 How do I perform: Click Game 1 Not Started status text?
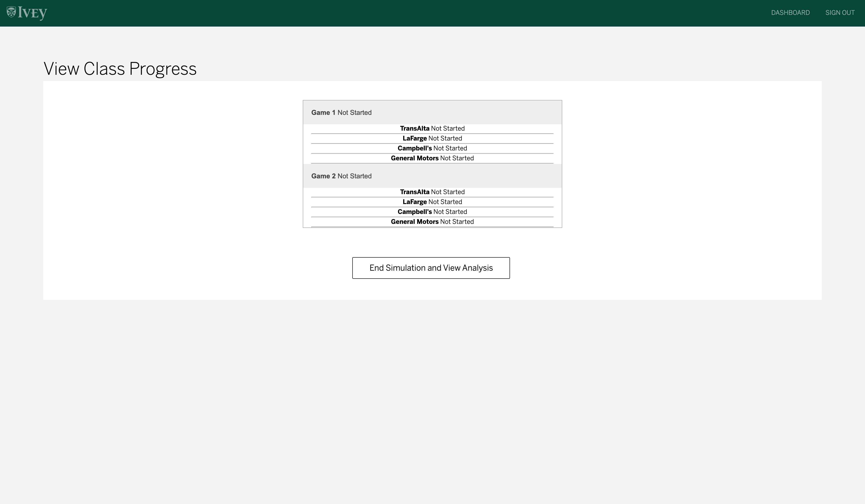click(355, 113)
